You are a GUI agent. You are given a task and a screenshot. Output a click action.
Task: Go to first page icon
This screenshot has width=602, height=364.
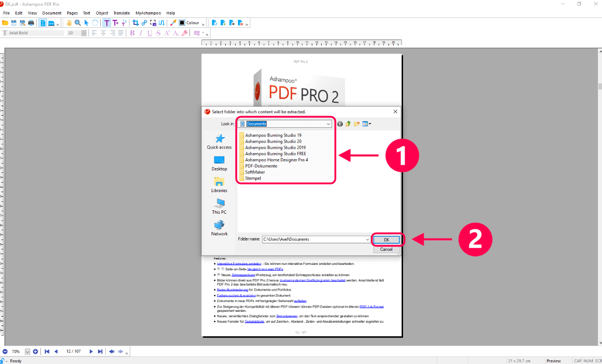(47, 351)
